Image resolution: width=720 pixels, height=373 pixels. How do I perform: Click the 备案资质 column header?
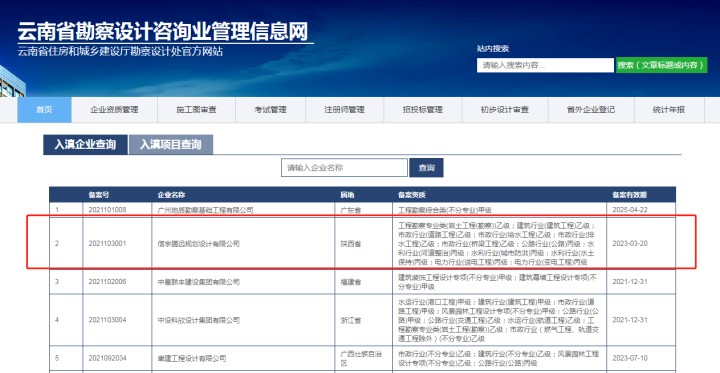tap(412, 195)
